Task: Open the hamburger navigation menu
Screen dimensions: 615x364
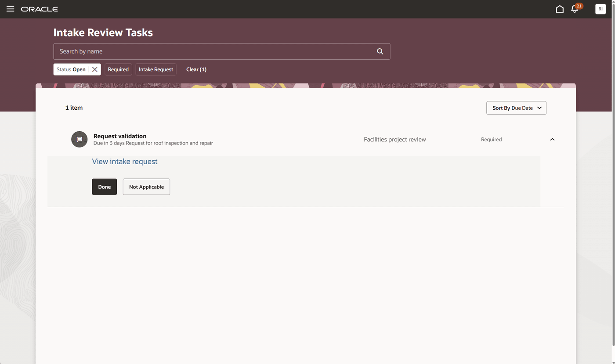Action: (x=11, y=9)
